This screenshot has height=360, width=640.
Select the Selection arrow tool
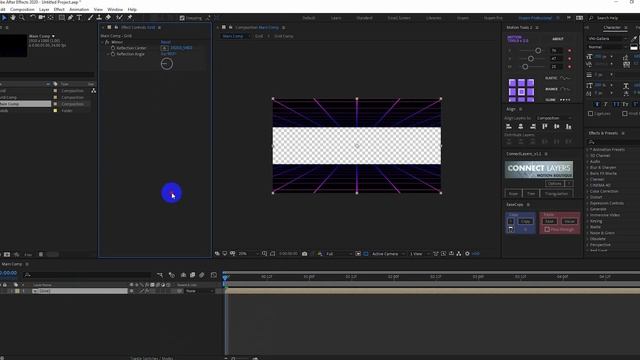tap(4, 18)
